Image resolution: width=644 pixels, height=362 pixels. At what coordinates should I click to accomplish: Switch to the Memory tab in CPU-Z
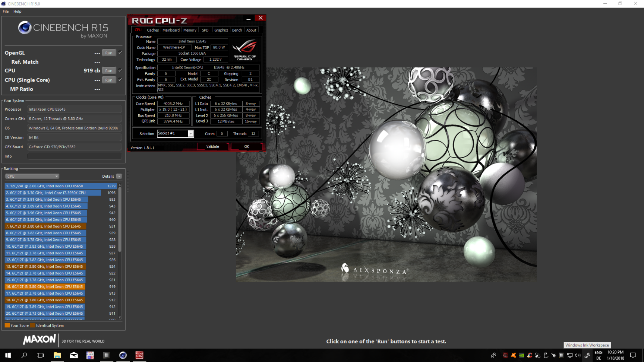pyautogui.click(x=190, y=30)
